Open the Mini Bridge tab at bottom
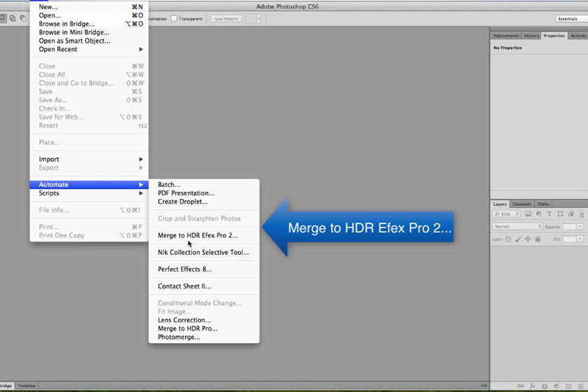588x392 pixels. tap(6, 386)
